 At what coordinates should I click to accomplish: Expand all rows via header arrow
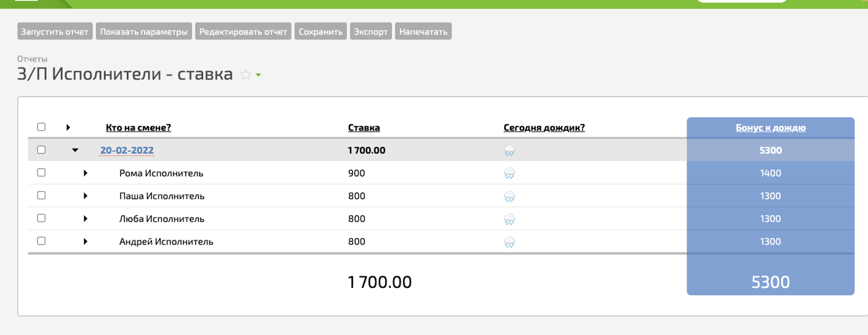68,127
